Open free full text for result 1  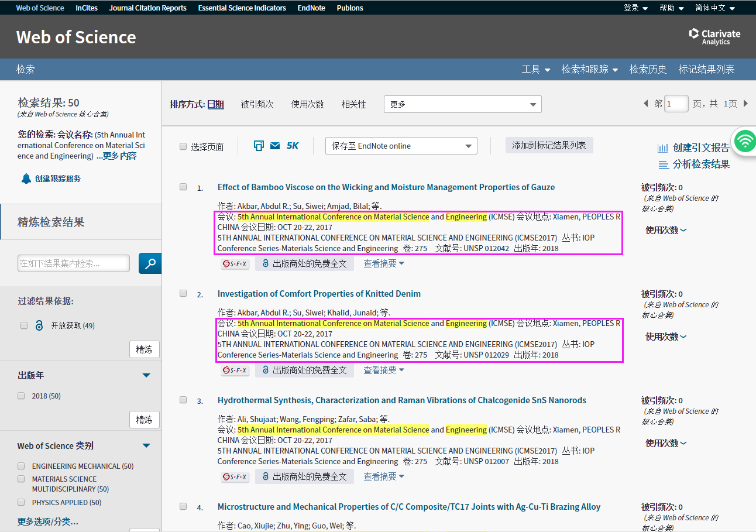click(x=304, y=263)
